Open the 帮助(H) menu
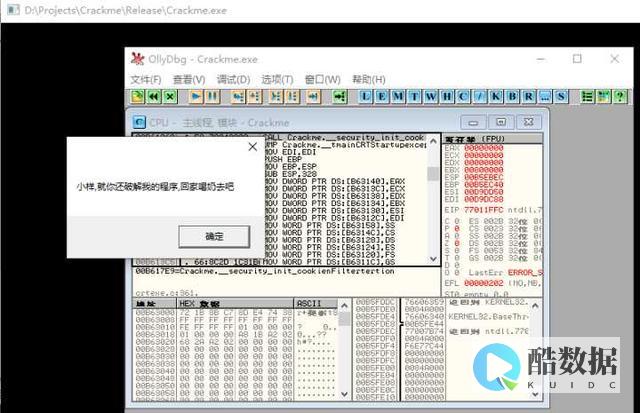The image size is (640, 413). (369, 80)
